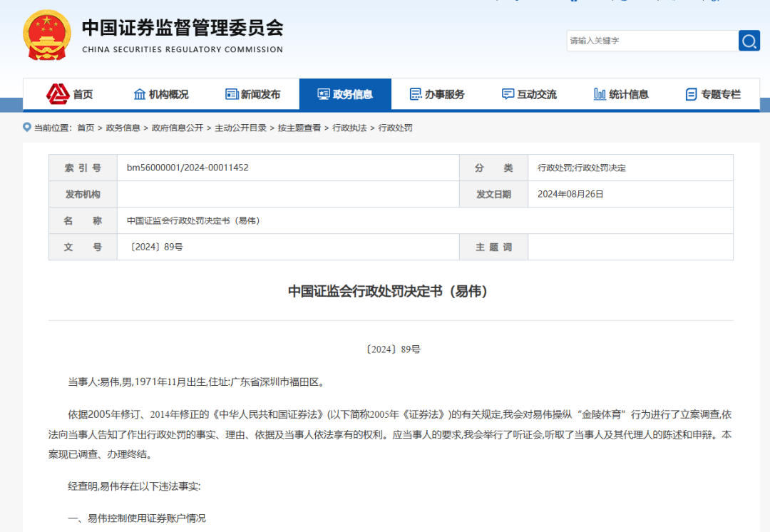Image resolution: width=770 pixels, height=532 pixels.
Task: Click the 办事服务 document icon
Action: [x=416, y=94]
